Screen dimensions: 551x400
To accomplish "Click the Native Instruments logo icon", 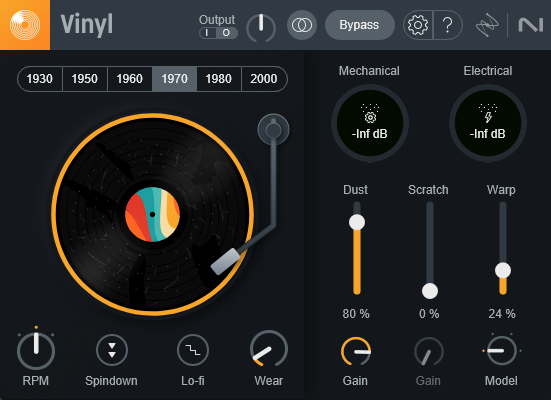I will (531, 25).
